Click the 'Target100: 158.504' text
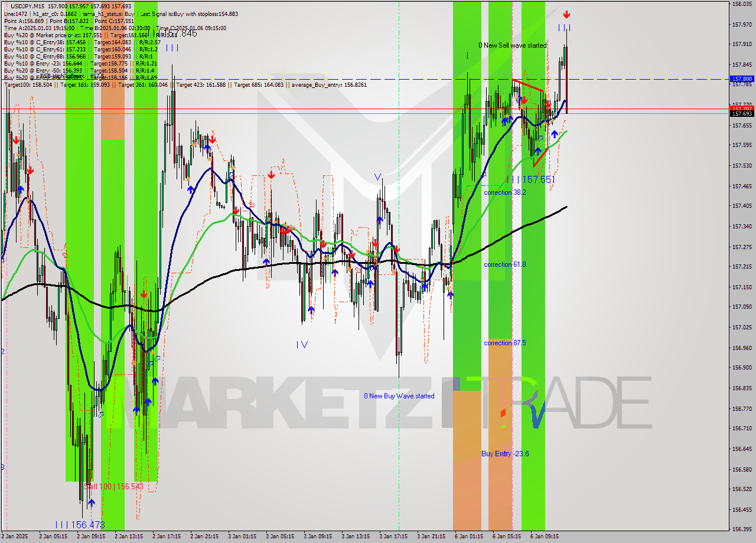756x543 pixels. pos(28,85)
